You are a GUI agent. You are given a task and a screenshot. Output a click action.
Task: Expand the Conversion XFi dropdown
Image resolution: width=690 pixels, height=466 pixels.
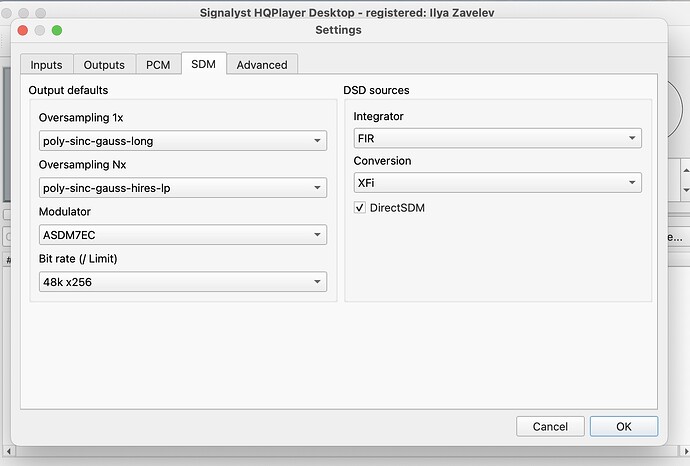(498, 183)
